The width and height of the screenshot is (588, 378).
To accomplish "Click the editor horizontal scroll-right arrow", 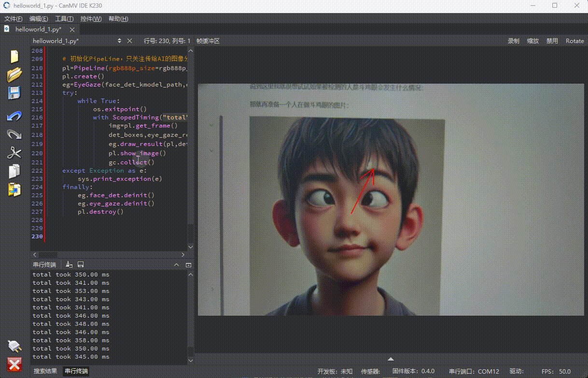I will 183,255.
